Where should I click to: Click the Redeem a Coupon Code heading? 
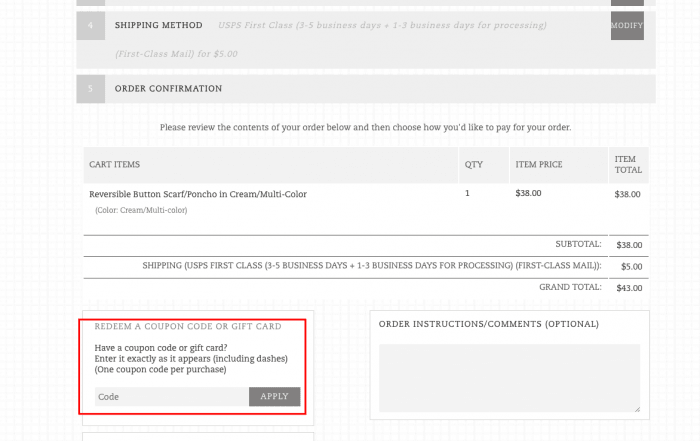click(x=187, y=326)
